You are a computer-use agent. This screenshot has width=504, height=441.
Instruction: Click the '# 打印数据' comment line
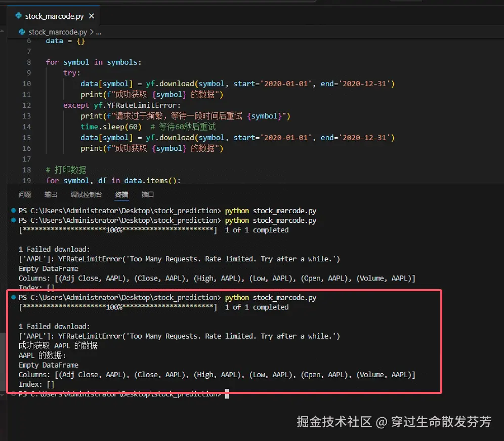click(66, 170)
